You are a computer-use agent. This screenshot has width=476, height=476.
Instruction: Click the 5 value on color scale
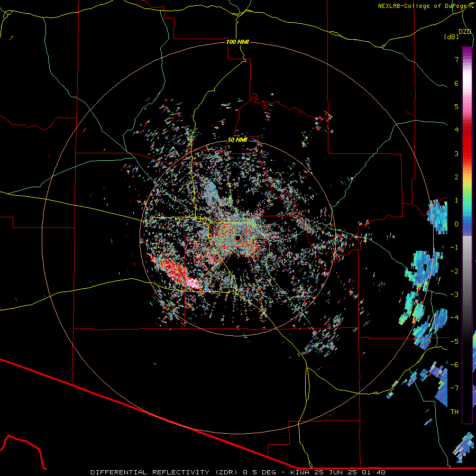point(456,106)
